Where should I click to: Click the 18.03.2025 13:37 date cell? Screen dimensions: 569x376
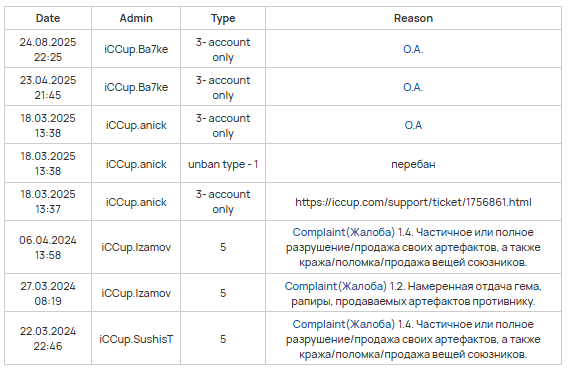point(48,202)
